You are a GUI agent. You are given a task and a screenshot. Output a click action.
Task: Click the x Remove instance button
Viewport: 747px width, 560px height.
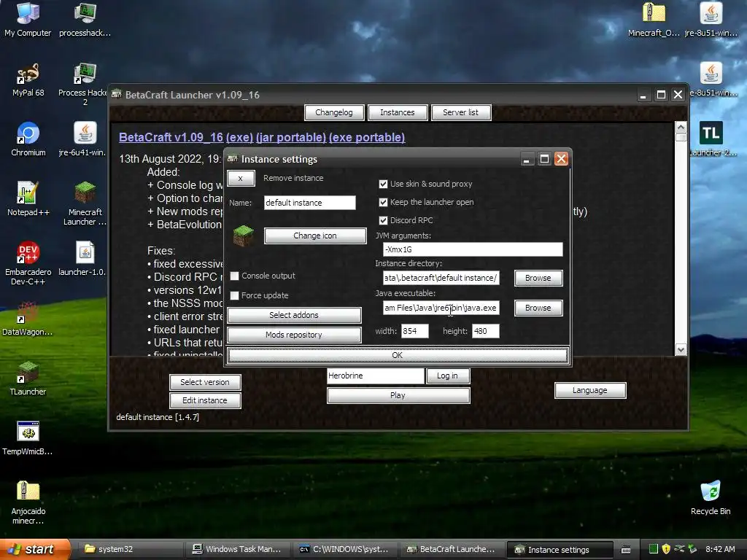(241, 178)
